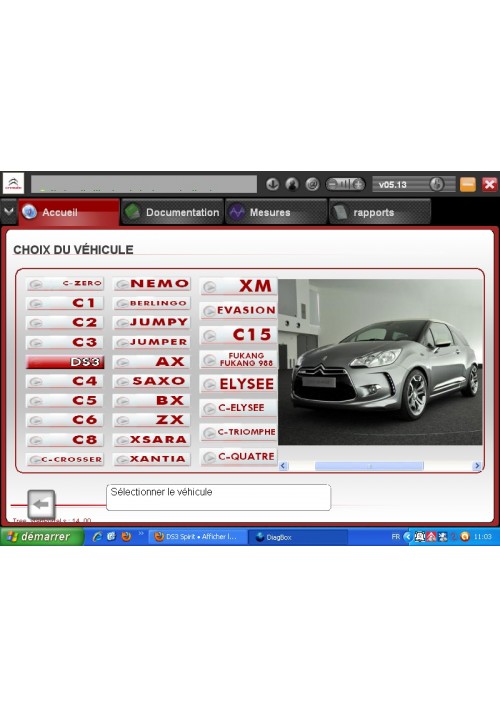
Task: Switch to the DiagBox taskbar item
Action: (298, 537)
